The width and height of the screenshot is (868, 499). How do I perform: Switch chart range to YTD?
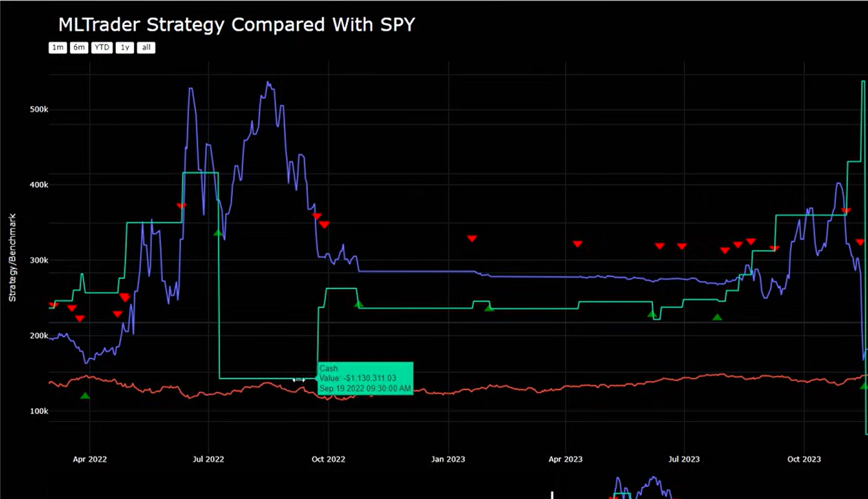102,47
